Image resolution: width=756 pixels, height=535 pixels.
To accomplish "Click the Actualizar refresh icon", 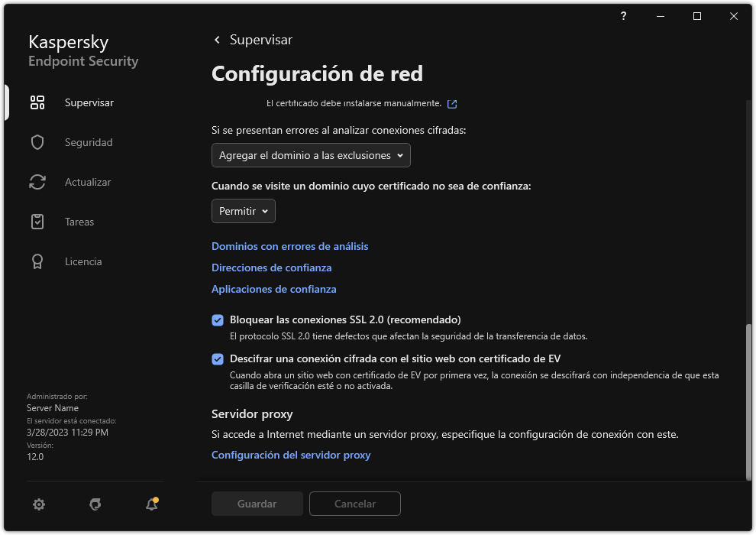I will [37, 182].
